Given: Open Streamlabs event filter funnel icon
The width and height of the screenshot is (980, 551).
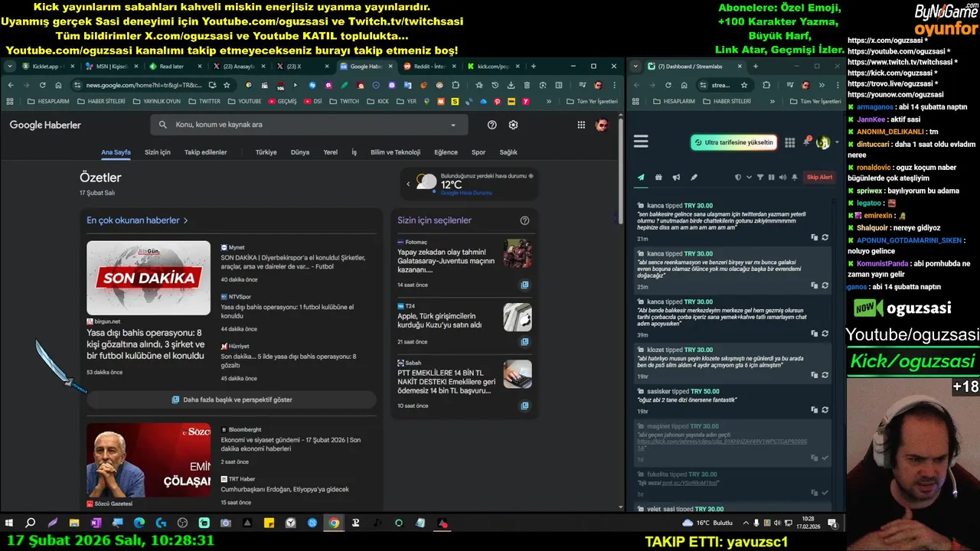Looking at the screenshot, I should tap(760, 177).
